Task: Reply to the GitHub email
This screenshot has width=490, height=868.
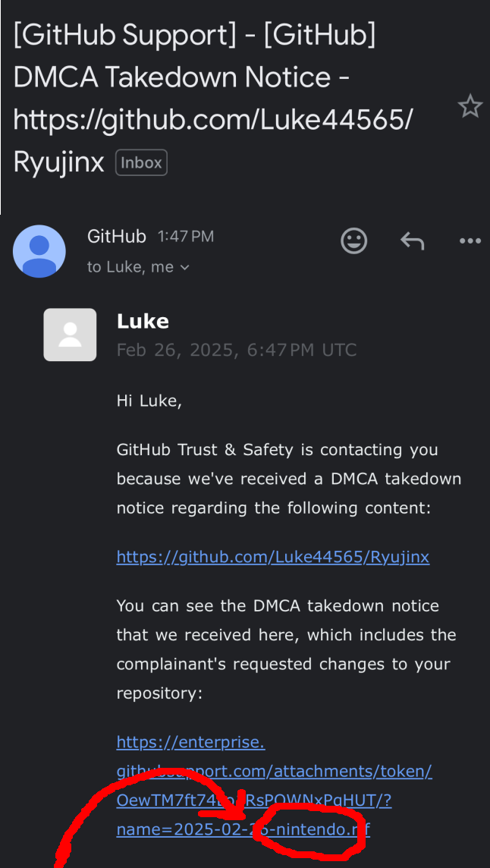Action: point(412,241)
